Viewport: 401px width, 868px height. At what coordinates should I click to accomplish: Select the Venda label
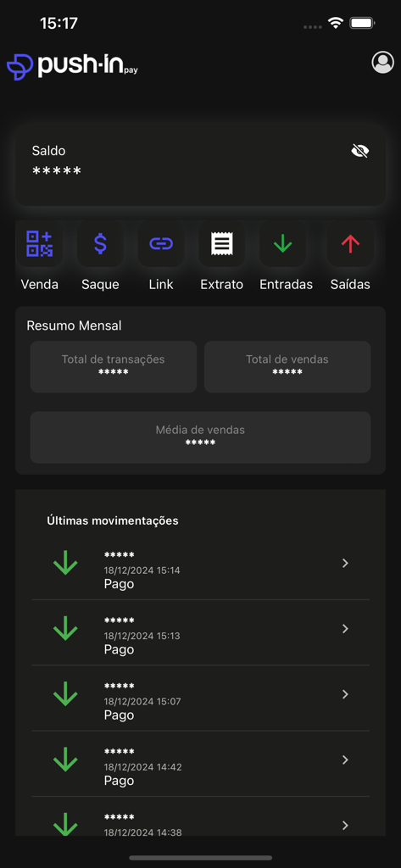(39, 285)
